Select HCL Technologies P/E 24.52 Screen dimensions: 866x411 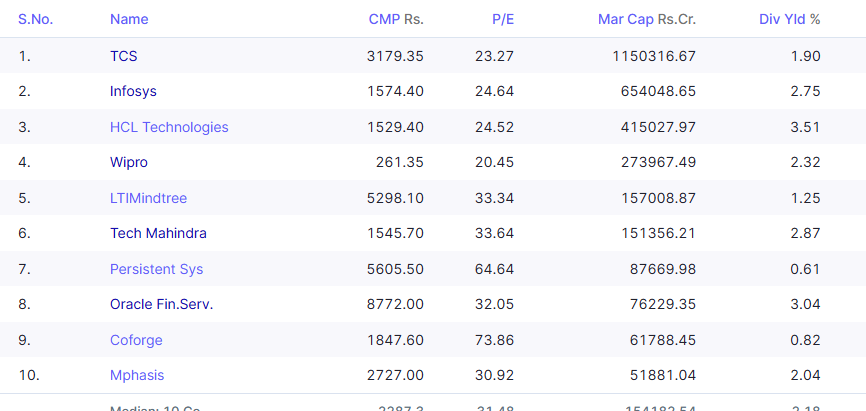494,127
